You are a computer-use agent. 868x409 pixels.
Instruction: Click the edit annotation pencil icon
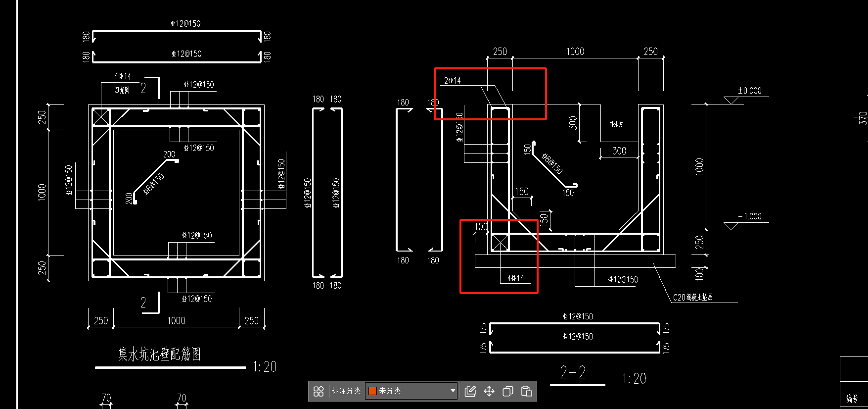pos(470,391)
